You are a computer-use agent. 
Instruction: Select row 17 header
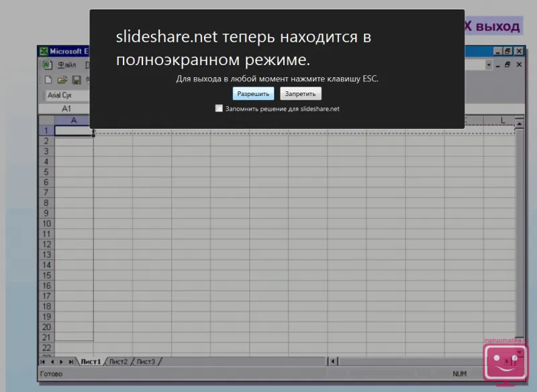(x=46, y=296)
